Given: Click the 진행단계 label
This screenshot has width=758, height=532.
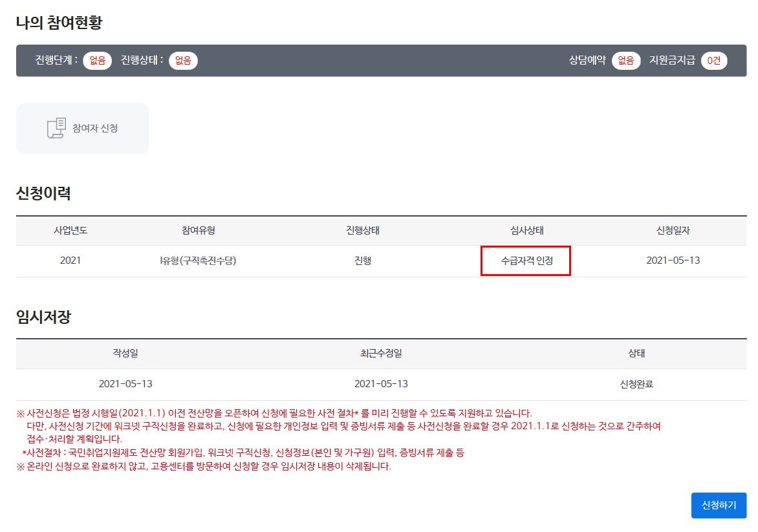Looking at the screenshot, I should point(56,60).
